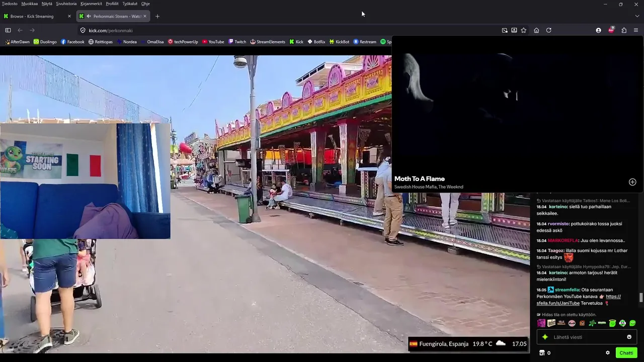
Task: Click korteino username in armoton tarjous message
Action: (x=557, y=273)
